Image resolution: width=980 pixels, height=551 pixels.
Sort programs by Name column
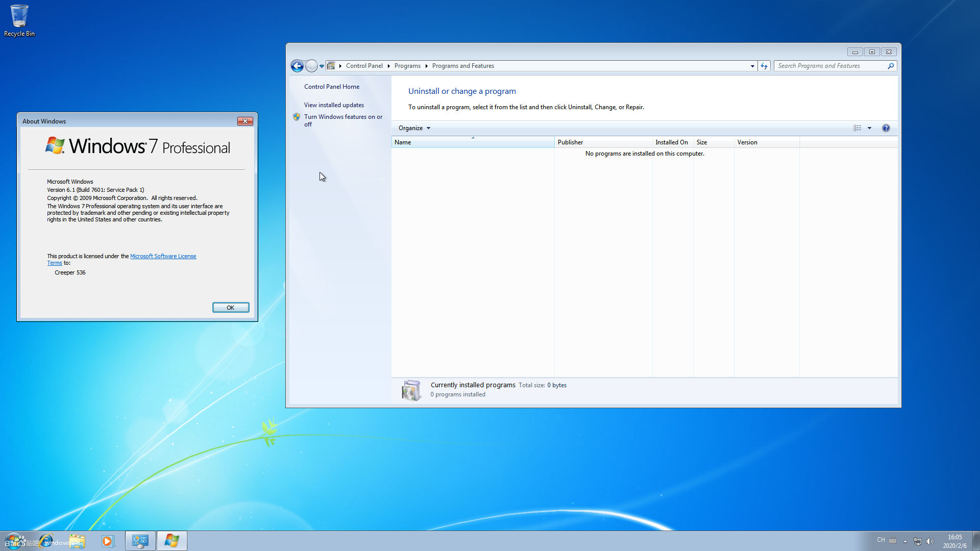coord(473,142)
